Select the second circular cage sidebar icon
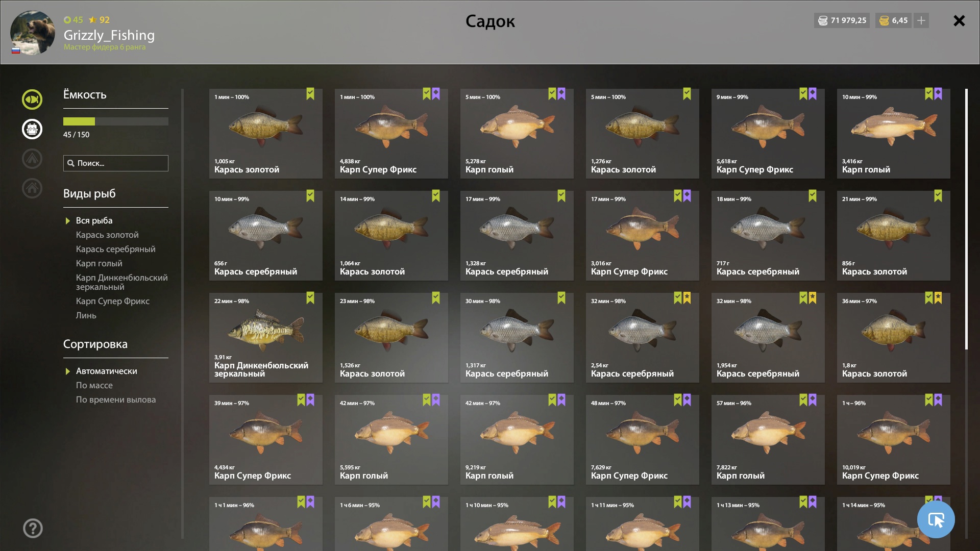This screenshot has height=551, width=980. (32, 129)
